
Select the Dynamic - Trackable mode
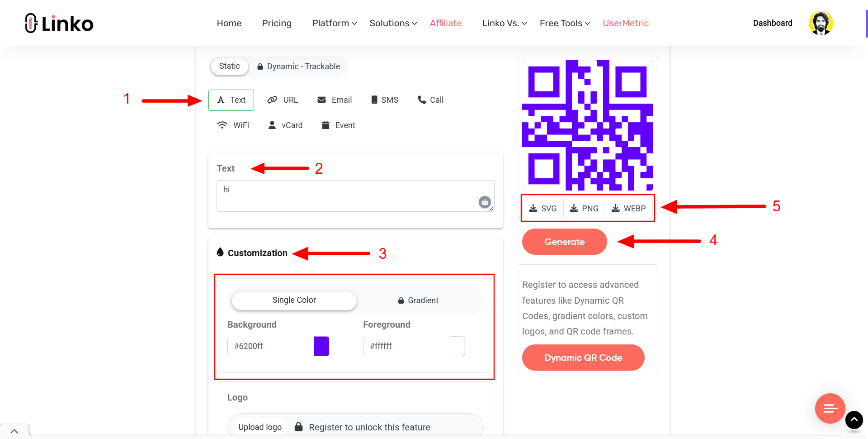[298, 67]
